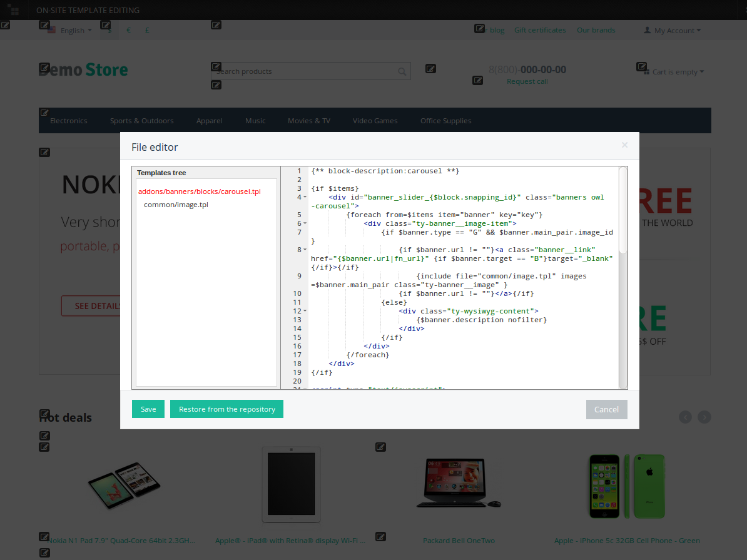
Task: Click the search magnifier icon
Action: click(x=402, y=71)
